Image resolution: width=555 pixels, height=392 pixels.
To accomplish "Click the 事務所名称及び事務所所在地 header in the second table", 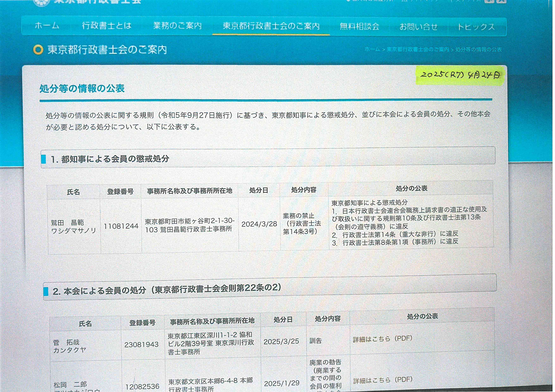I will [x=212, y=321].
